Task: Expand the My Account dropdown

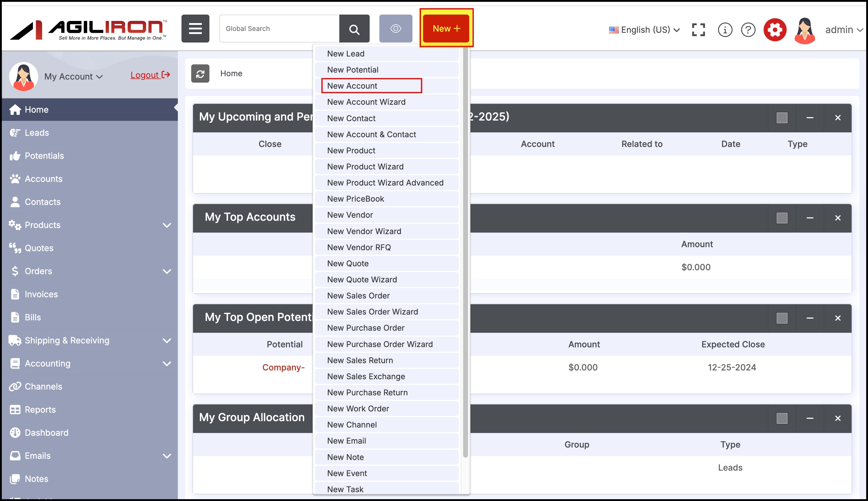Action: [x=73, y=77]
